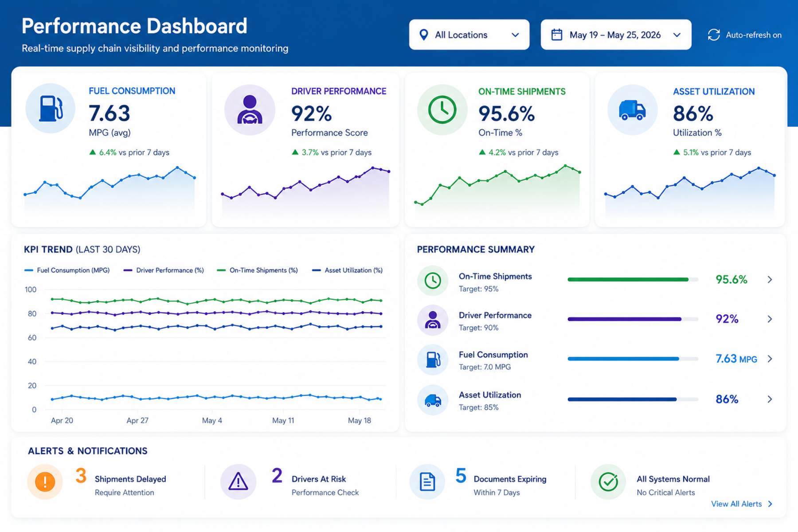The image size is (798, 532).
Task: Click green up arrow next to 4.2% vs prior
Action: pyautogui.click(x=482, y=152)
